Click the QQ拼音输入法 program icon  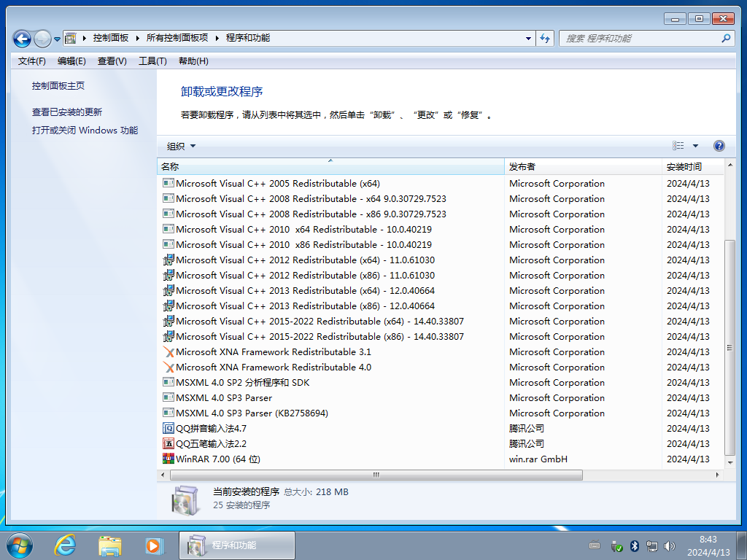pyautogui.click(x=168, y=428)
